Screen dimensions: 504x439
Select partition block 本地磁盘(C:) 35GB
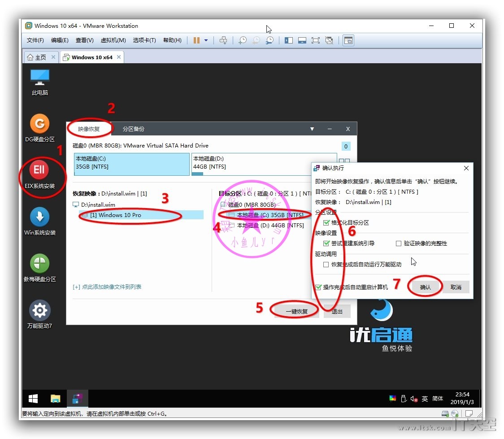point(132,164)
